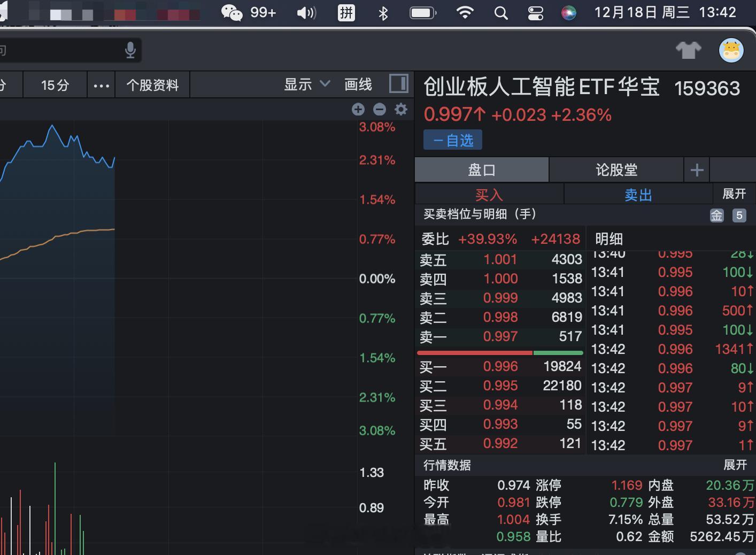The height and width of the screenshot is (555, 756).
Task: Select the 卖二 price 0.998
Action: [x=500, y=317]
